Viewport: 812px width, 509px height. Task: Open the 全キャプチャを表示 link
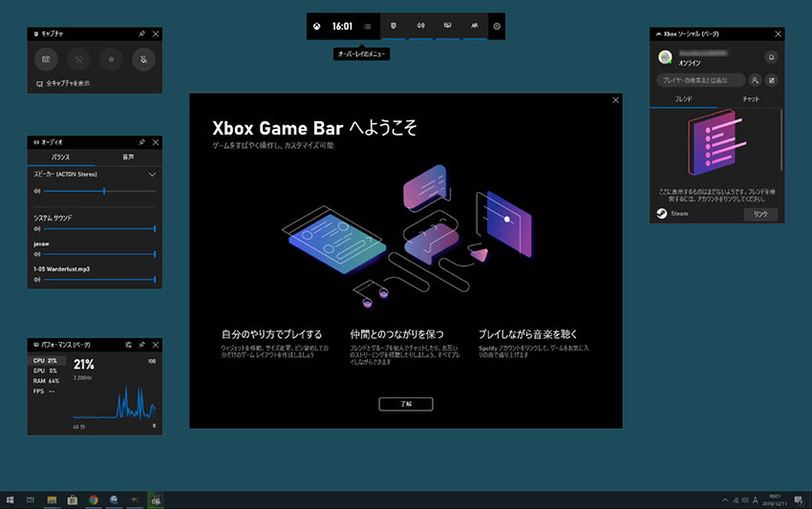63,83
